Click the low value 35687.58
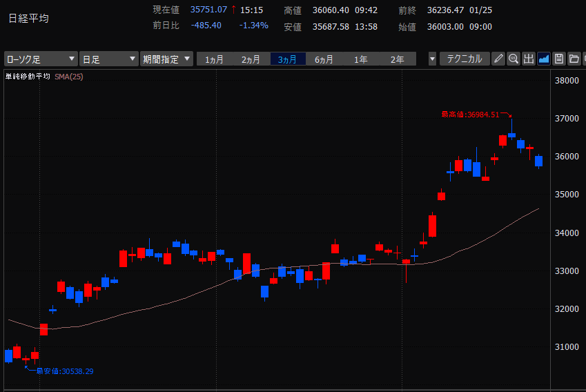The height and width of the screenshot is (392, 586). 331,27
